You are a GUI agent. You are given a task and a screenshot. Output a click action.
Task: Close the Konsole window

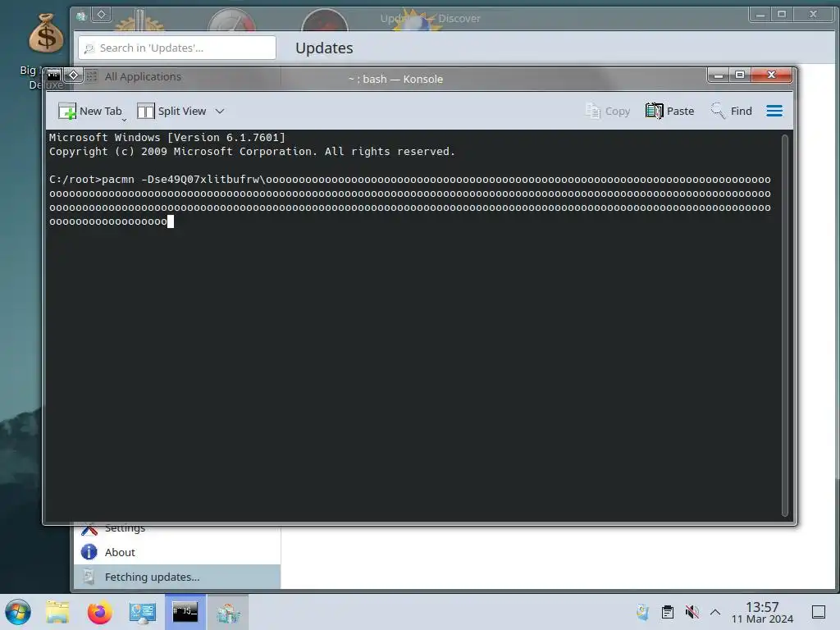coord(771,75)
